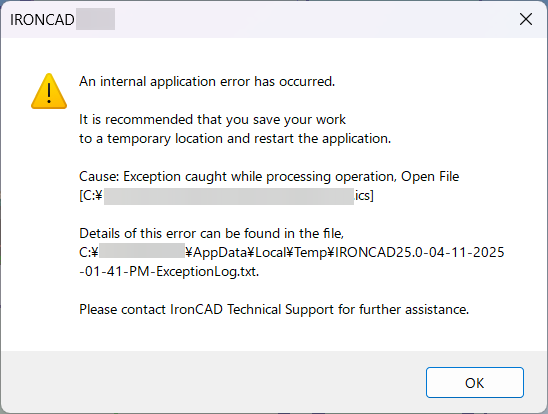548x414 pixels.
Task: Click the words 'Open File' in the cause line
Action: coord(430,176)
